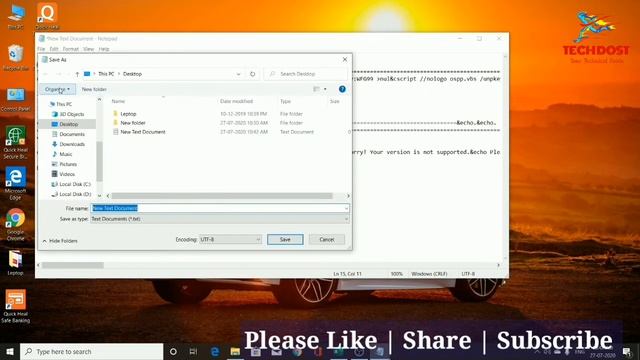640x360 pixels.
Task: Sort by Type column header
Action: tap(285, 101)
